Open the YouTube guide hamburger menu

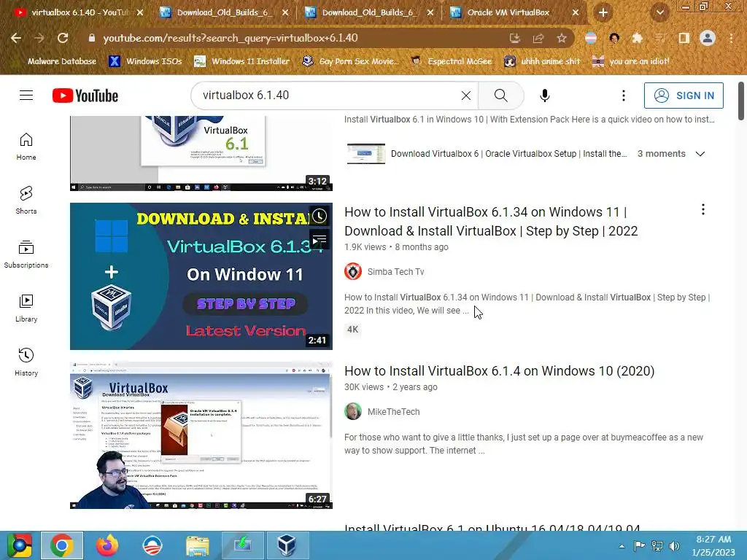pos(26,96)
